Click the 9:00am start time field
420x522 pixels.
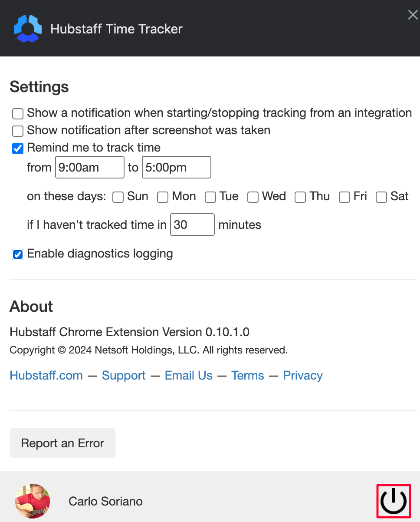pyautogui.click(x=90, y=168)
